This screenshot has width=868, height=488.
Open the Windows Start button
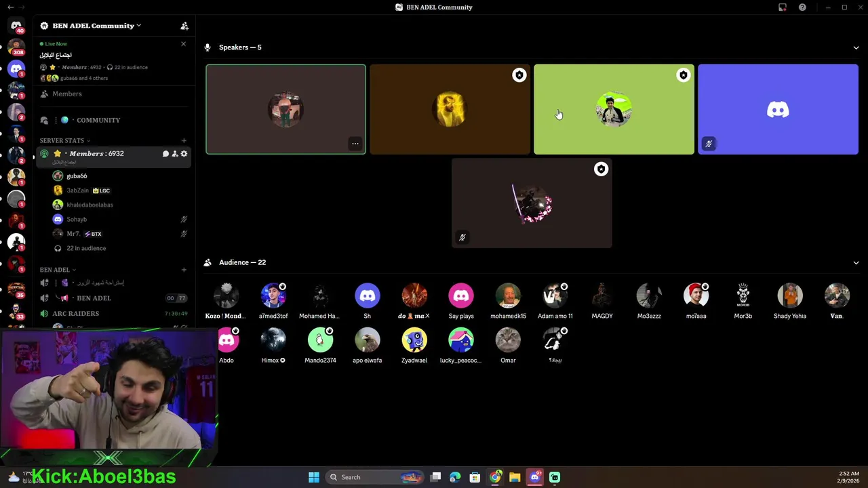[x=314, y=477]
